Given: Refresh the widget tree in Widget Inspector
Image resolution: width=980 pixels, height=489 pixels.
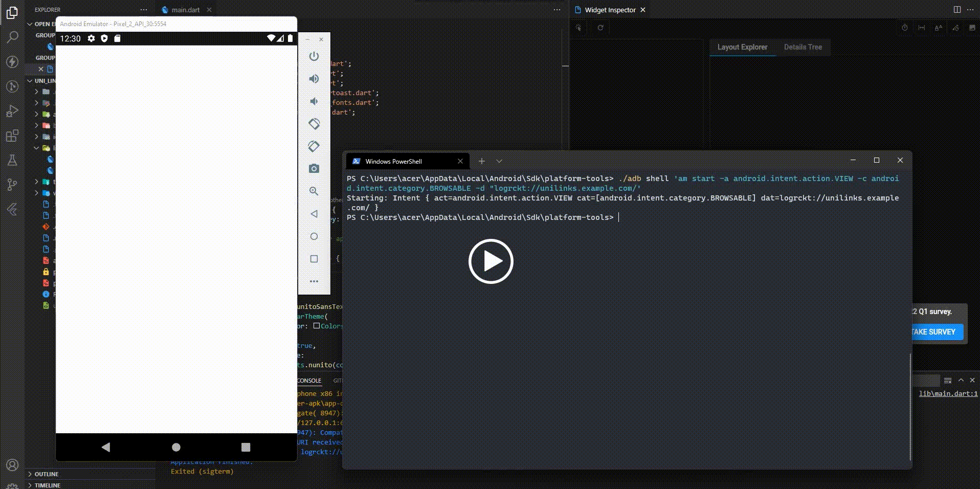Looking at the screenshot, I should tap(600, 28).
